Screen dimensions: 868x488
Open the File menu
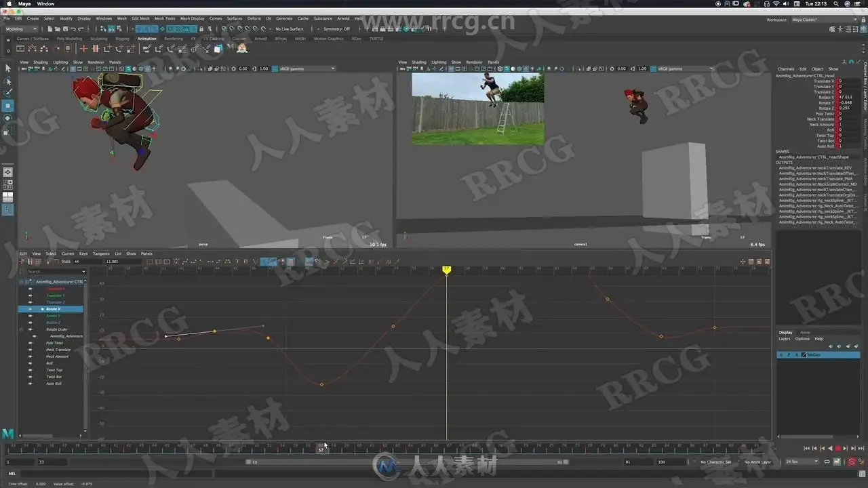7,19
